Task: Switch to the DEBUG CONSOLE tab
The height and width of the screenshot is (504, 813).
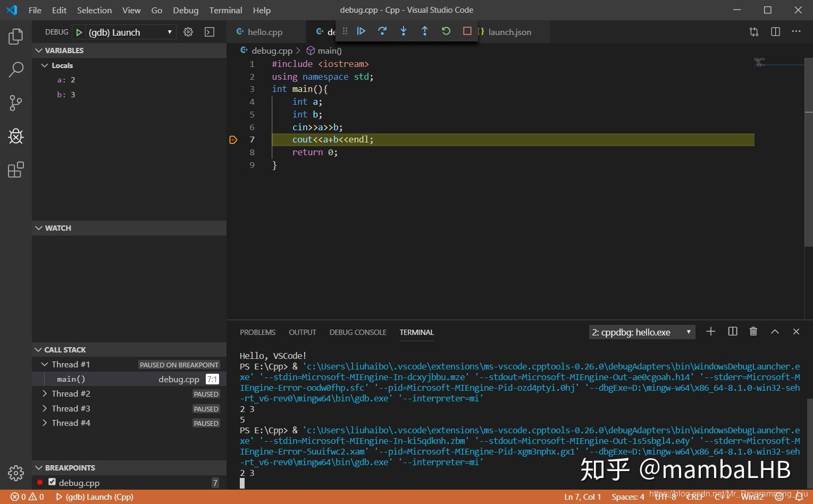Action: tap(357, 332)
